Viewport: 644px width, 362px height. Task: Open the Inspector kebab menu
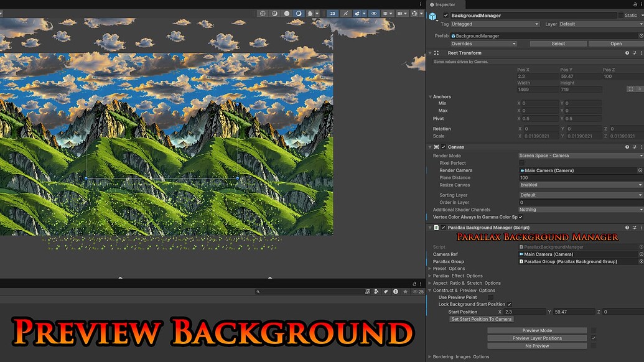(x=641, y=4)
